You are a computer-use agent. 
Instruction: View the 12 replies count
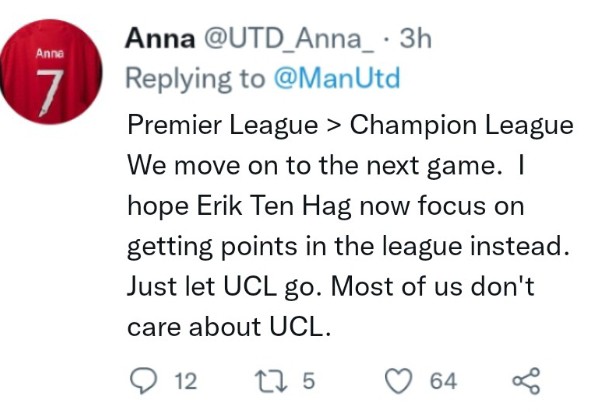coord(186,381)
